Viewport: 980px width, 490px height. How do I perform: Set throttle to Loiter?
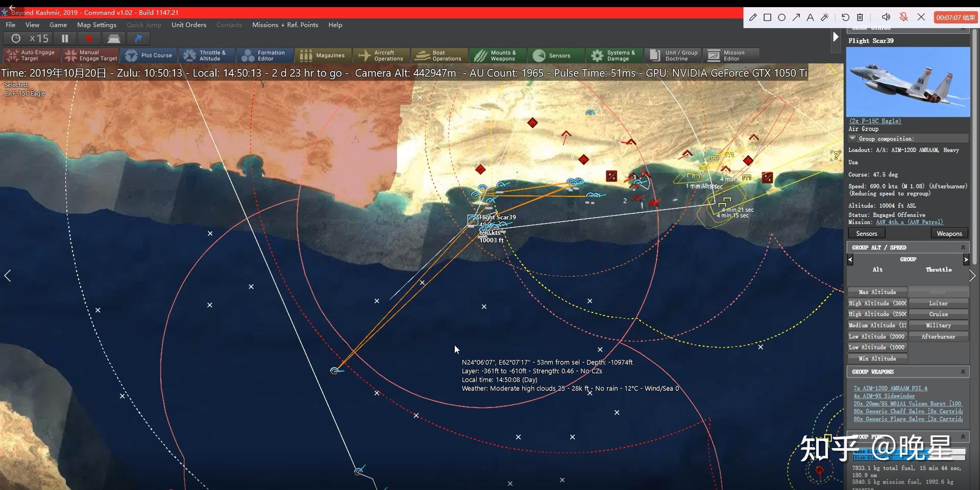click(x=939, y=303)
